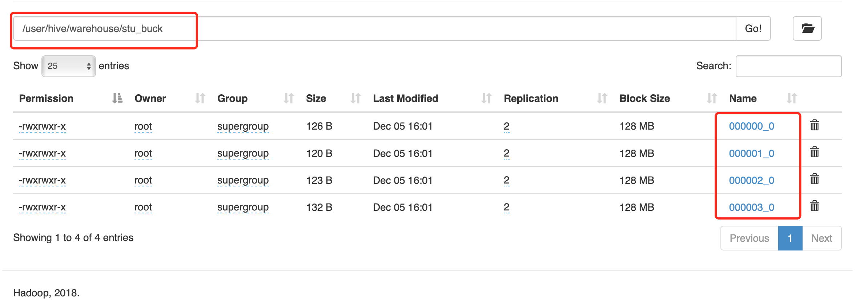Click trash icon for 000001_0 row
Viewport: 868px width, 300px height.
tap(815, 153)
